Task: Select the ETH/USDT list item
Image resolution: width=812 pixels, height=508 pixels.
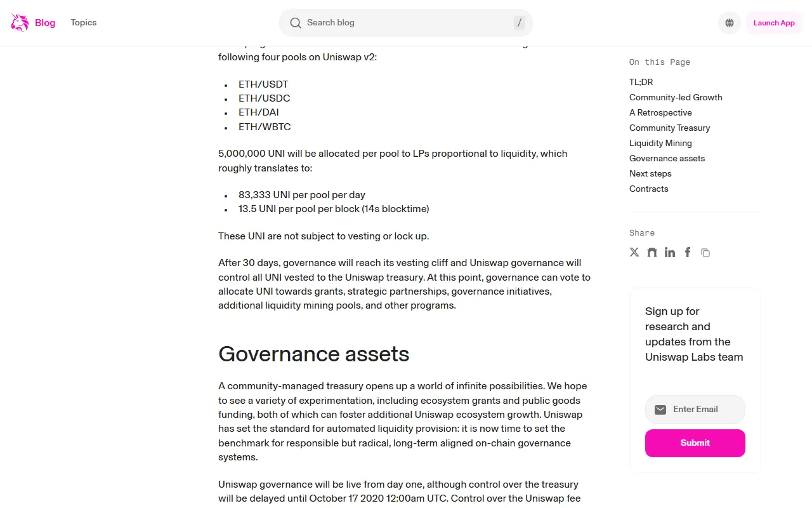Action: point(263,84)
